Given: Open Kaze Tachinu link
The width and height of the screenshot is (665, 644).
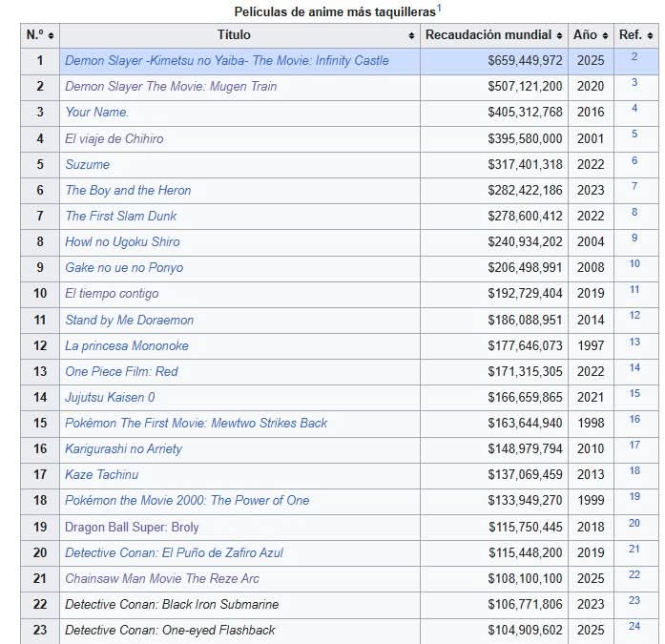Looking at the screenshot, I should click(102, 474).
